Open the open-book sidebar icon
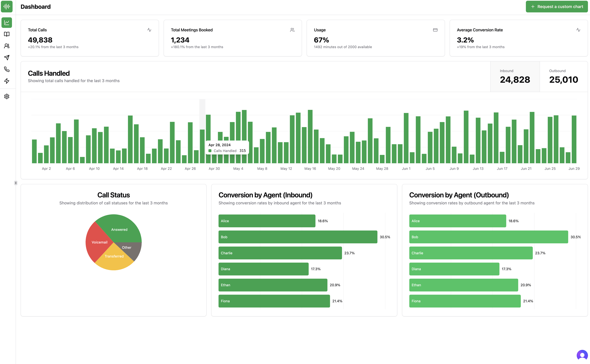This screenshot has height=364, width=590. (7, 34)
